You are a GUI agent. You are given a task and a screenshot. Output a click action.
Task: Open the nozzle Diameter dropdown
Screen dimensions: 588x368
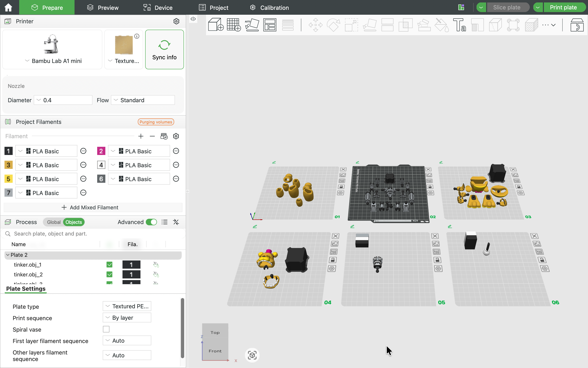click(x=63, y=100)
